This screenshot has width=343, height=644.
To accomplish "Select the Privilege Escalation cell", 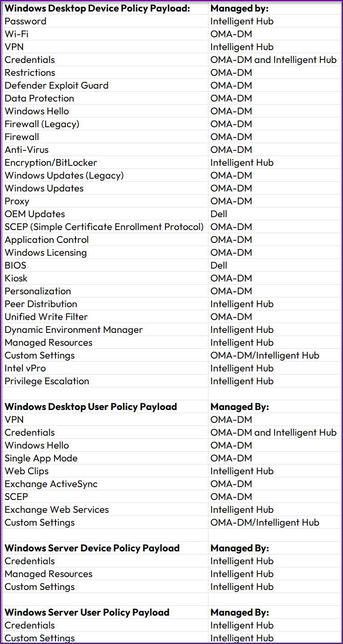I will click(47, 381).
